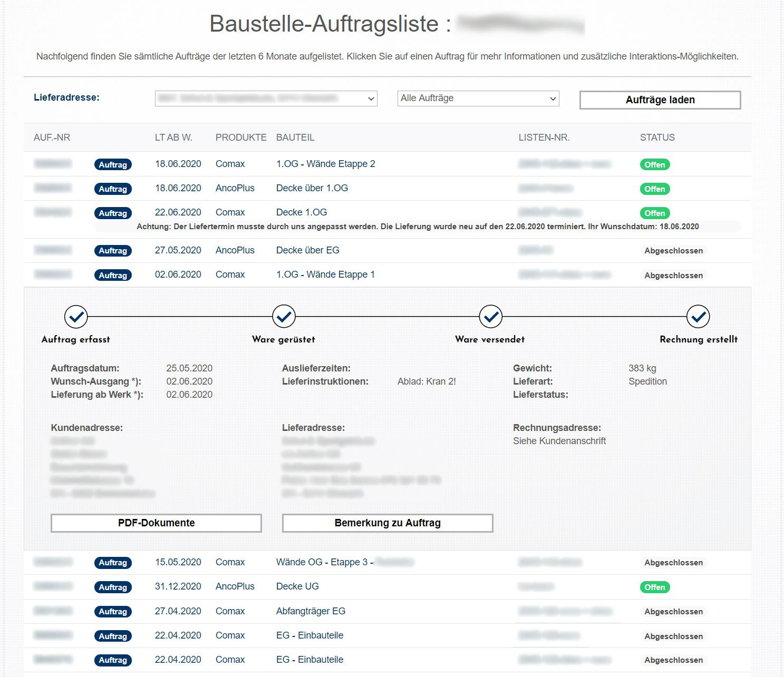Collapse the 1.OG - Wände Etappe 1 order row
The image size is (784, 677).
(x=325, y=274)
